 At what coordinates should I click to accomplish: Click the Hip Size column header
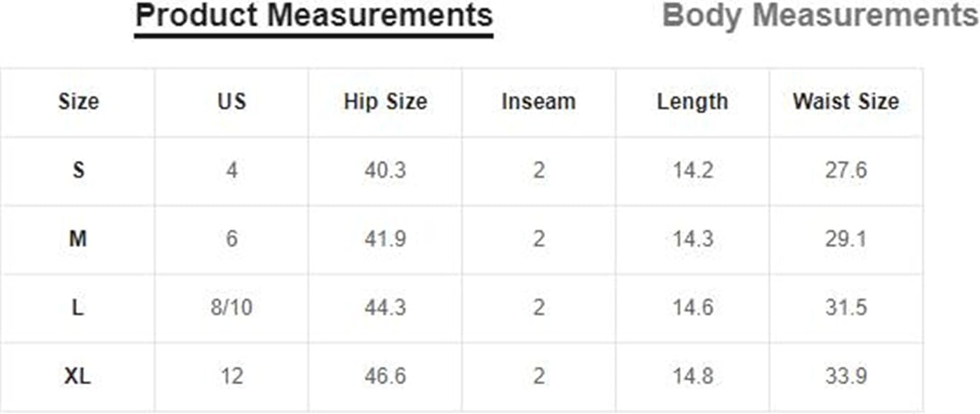(385, 101)
